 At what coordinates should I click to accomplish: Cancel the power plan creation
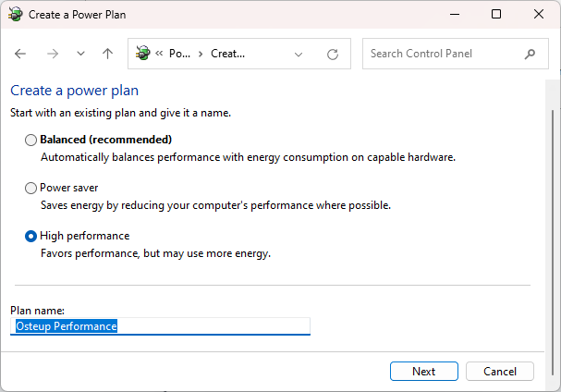click(x=500, y=371)
